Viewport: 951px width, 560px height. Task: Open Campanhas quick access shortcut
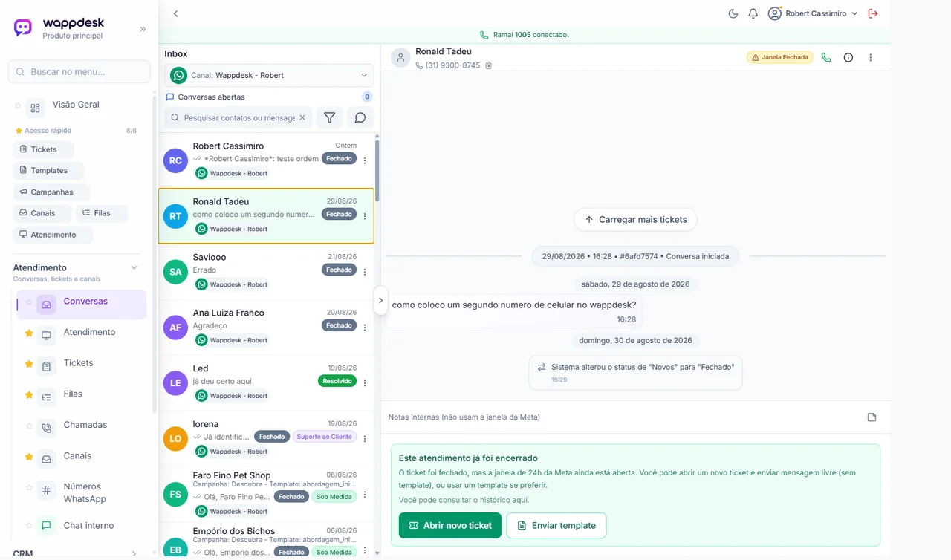tap(52, 192)
